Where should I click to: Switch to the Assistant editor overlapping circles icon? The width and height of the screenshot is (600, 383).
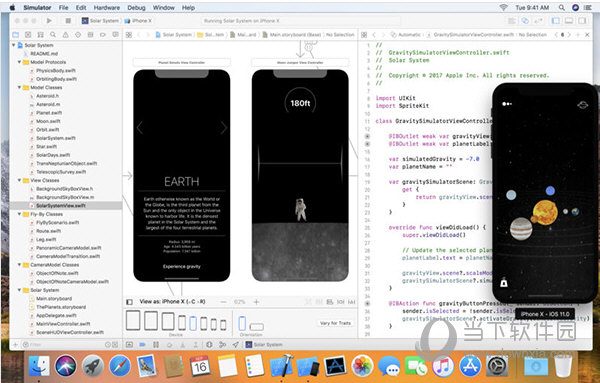(525, 21)
